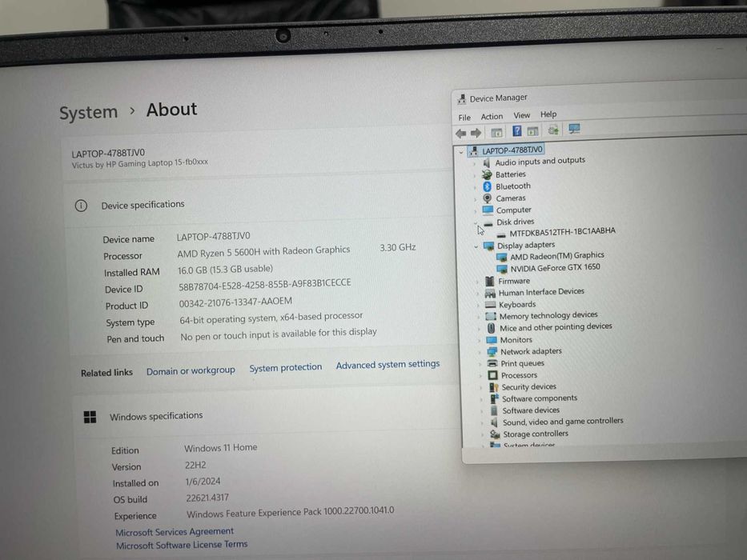
Task: Click the Monitors category icon
Action: [x=491, y=340]
